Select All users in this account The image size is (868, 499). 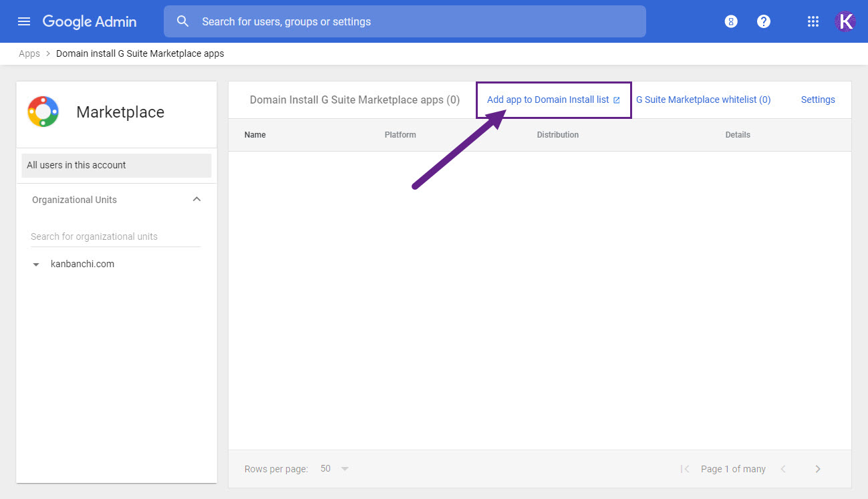pyautogui.click(x=116, y=165)
